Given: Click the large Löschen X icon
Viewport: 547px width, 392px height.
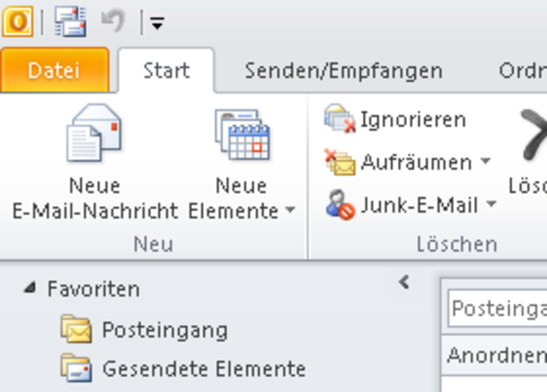Looking at the screenshot, I should tap(534, 134).
